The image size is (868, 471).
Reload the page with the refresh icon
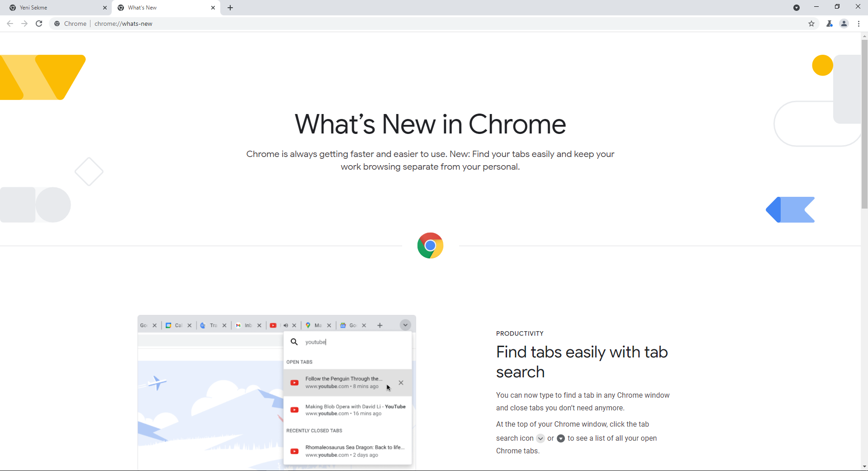click(39, 24)
